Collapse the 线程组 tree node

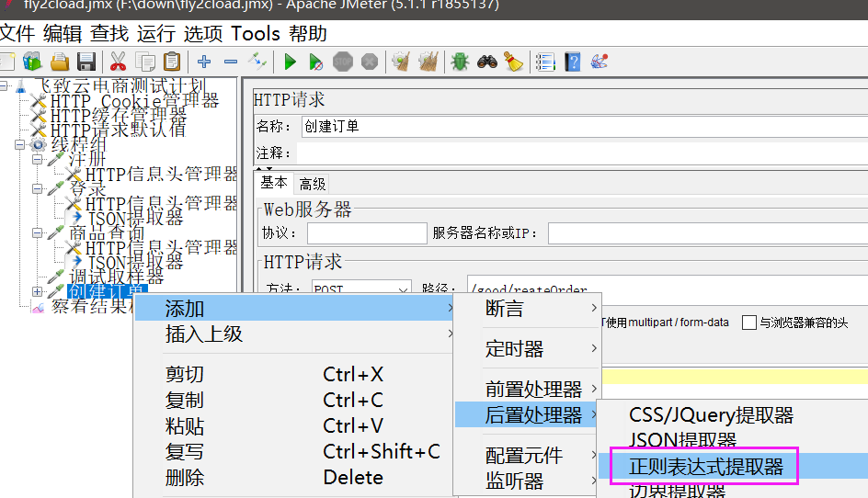[x=20, y=145]
